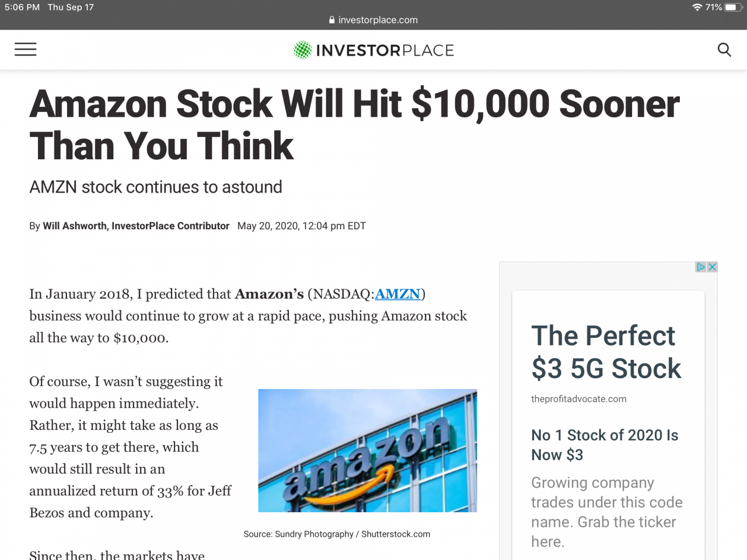Image resolution: width=747 pixels, height=560 pixels.
Task: Click the article headline about Amazon stock
Action: pos(354,124)
